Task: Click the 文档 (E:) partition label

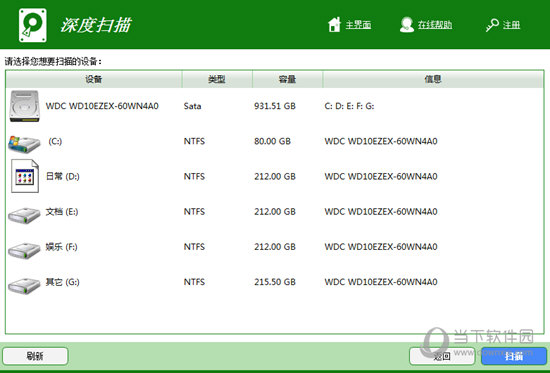Action: point(62,212)
